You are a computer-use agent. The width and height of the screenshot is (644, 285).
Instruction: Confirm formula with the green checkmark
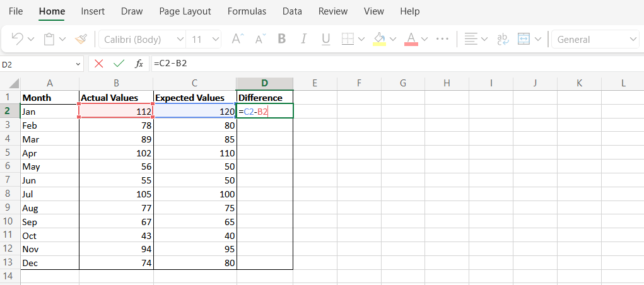tap(119, 64)
